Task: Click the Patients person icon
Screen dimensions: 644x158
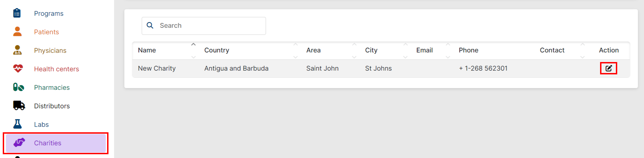Action: pos(17,32)
